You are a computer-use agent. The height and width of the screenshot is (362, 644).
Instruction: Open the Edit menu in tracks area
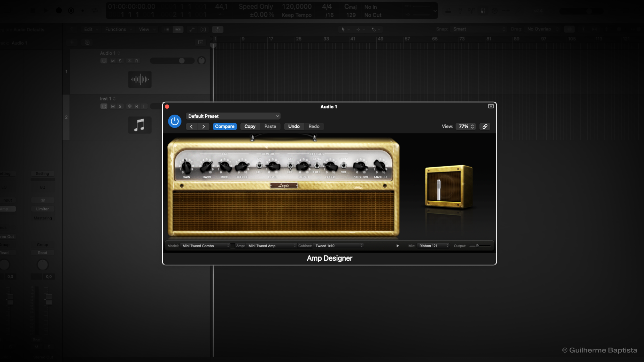pos(88,29)
